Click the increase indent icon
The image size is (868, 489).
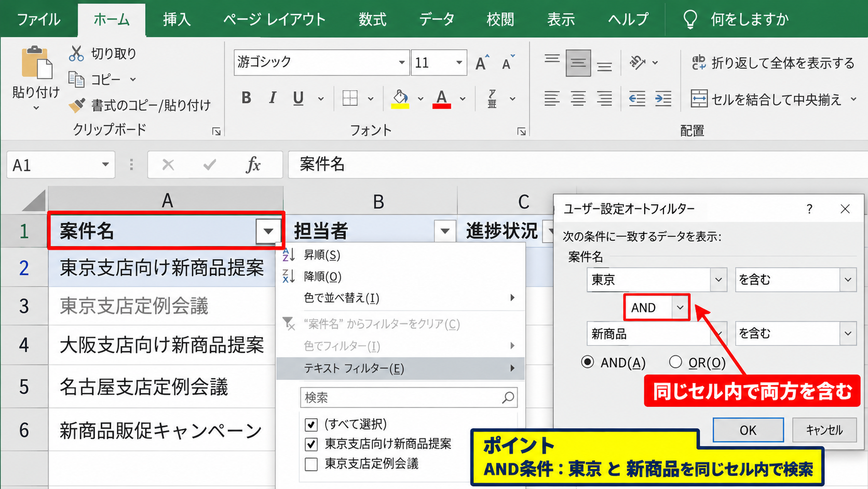click(663, 98)
